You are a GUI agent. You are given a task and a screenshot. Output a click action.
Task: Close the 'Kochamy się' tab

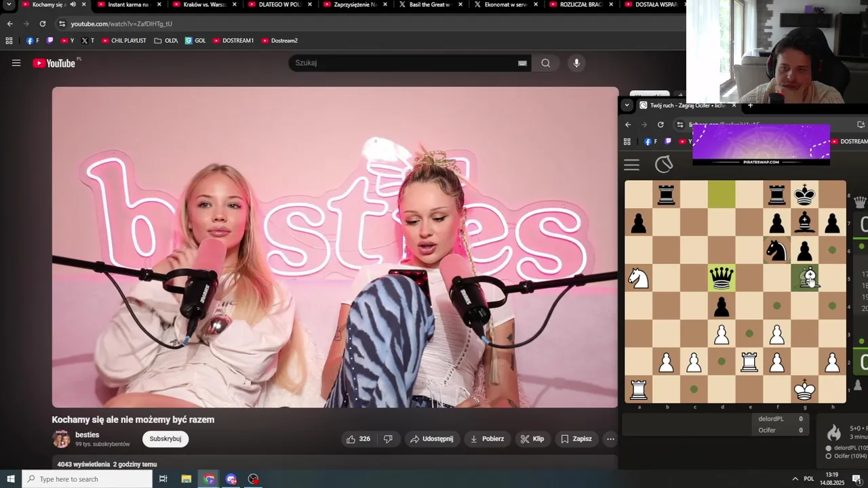84,5
